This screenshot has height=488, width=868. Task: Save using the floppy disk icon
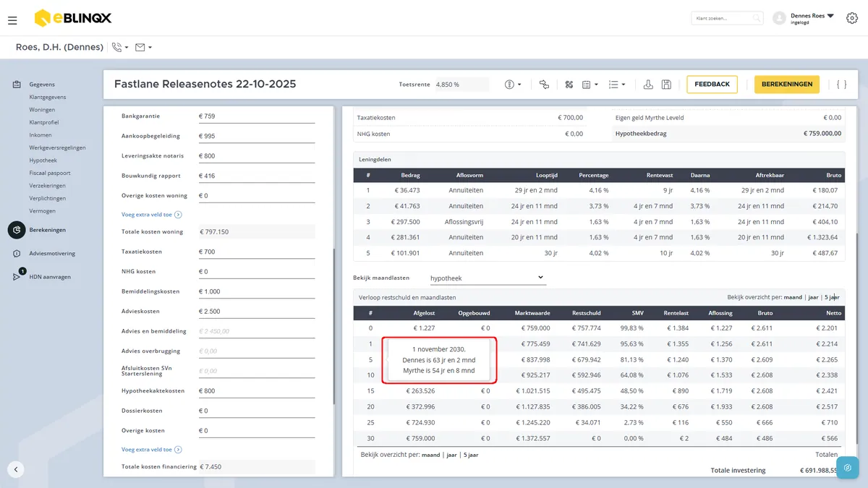(x=666, y=85)
